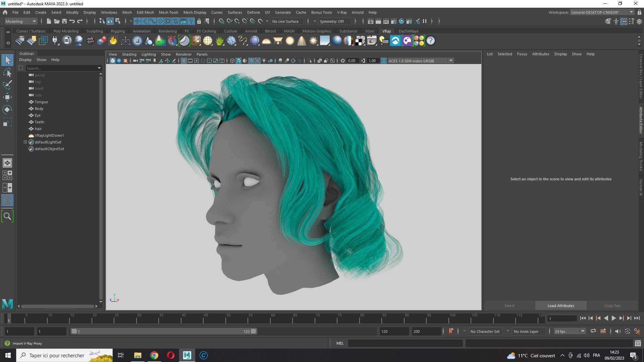Viewport: 644px width, 362px height.
Task: Select VRayLightDome1 in the Outliner
Action: 49,135
